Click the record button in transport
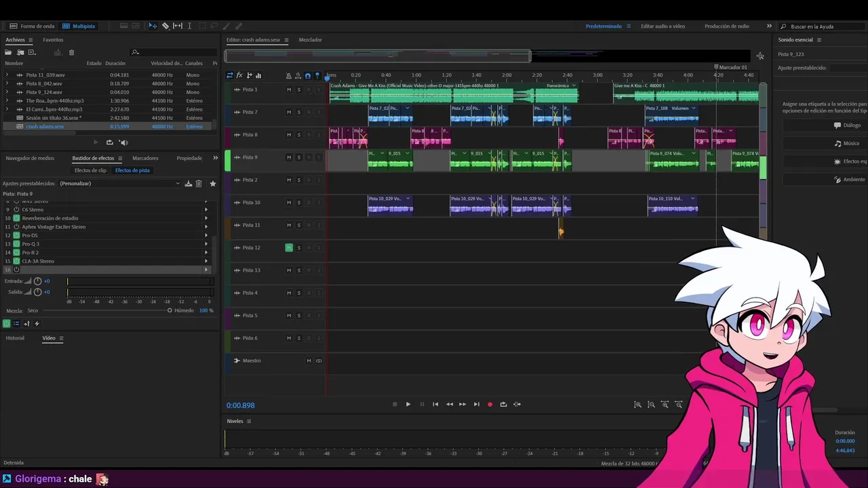The width and height of the screenshot is (868, 488). tap(490, 405)
